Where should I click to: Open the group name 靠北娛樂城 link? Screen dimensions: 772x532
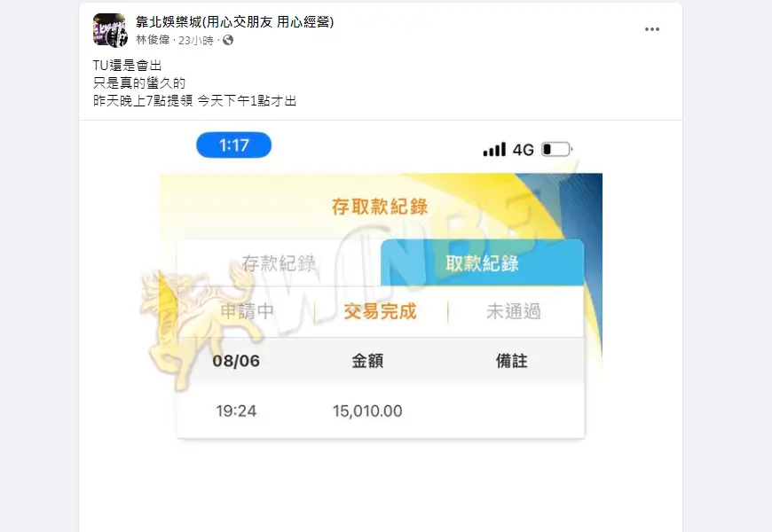coord(235,21)
